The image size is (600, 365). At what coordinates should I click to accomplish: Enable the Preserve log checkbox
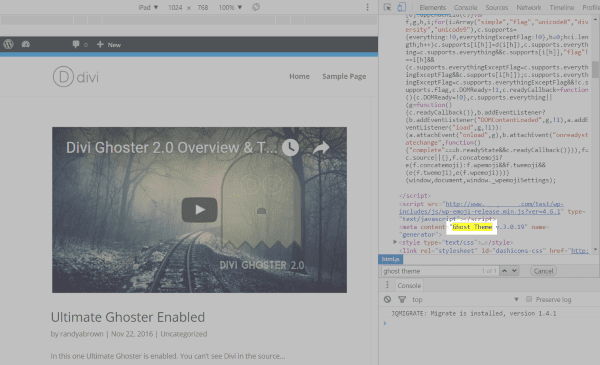529,299
